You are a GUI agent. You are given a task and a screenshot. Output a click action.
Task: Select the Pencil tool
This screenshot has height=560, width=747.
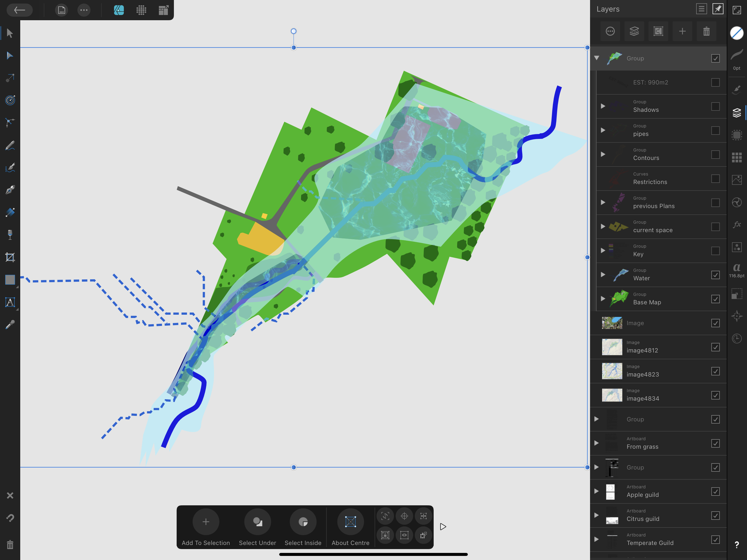click(x=10, y=145)
